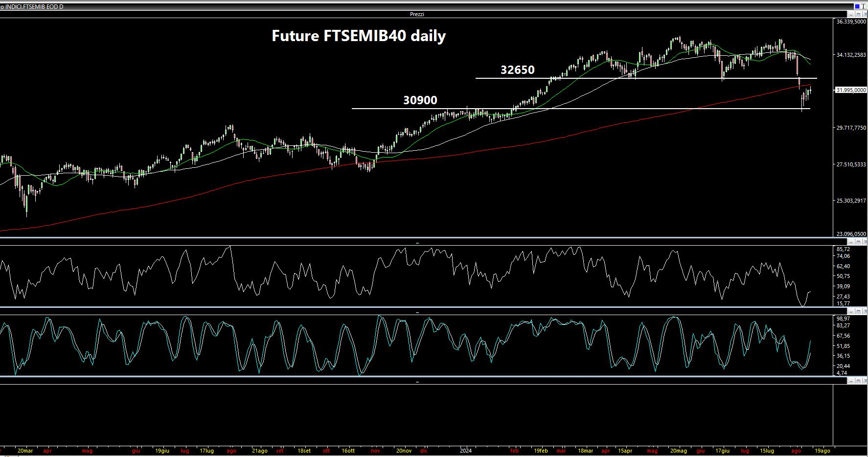Click price axis value 36.339,5000
Viewport: 868px width, 457px height.
tap(851, 22)
